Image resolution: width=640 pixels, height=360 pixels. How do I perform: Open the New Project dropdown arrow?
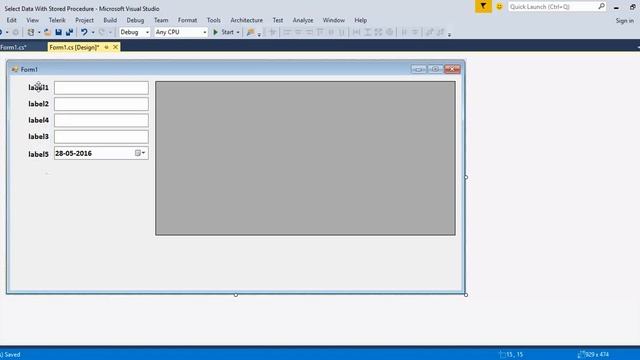[39, 32]
